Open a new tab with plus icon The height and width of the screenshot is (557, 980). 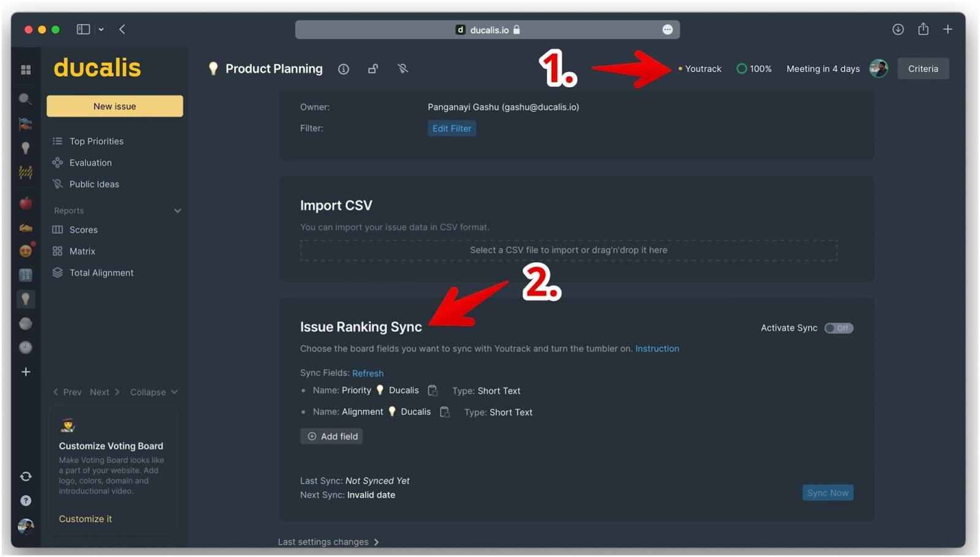pos(948,29)
